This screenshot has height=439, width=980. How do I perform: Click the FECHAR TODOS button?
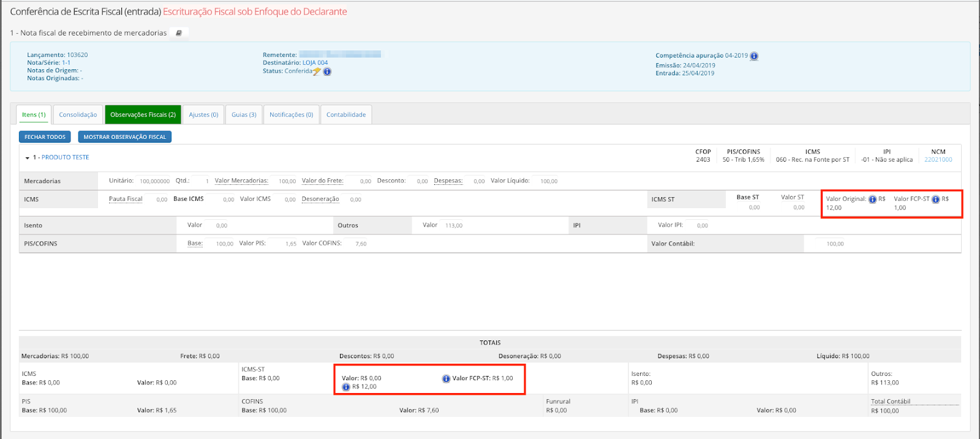(45, 137)
